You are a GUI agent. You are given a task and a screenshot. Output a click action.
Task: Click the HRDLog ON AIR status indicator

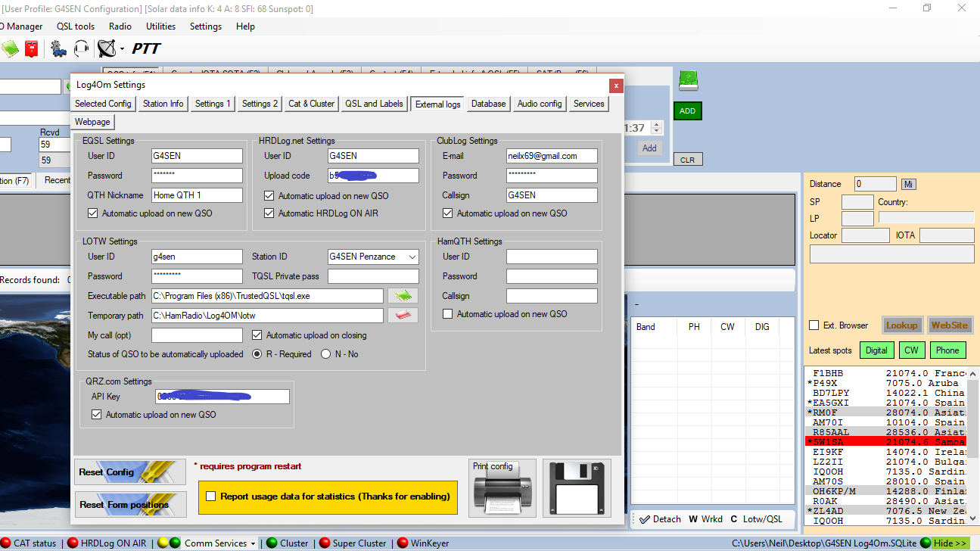click(107, 543)
